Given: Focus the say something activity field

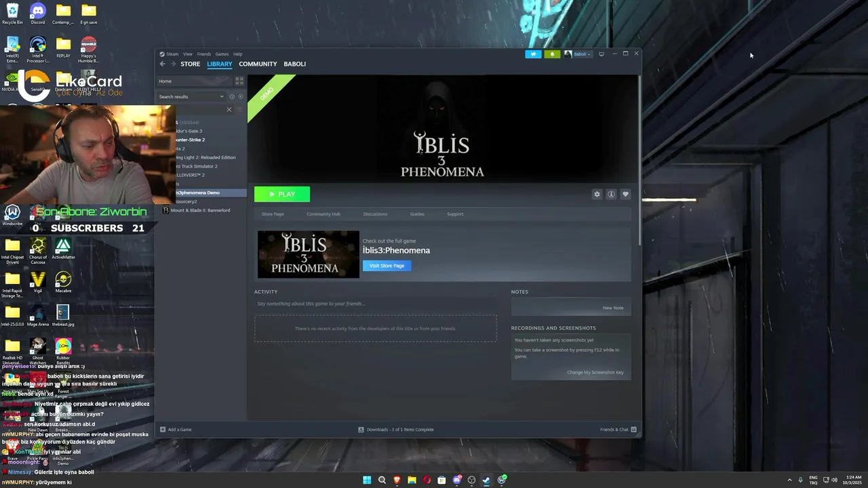Looking at the screenshot, I should [x=375, y=304].
